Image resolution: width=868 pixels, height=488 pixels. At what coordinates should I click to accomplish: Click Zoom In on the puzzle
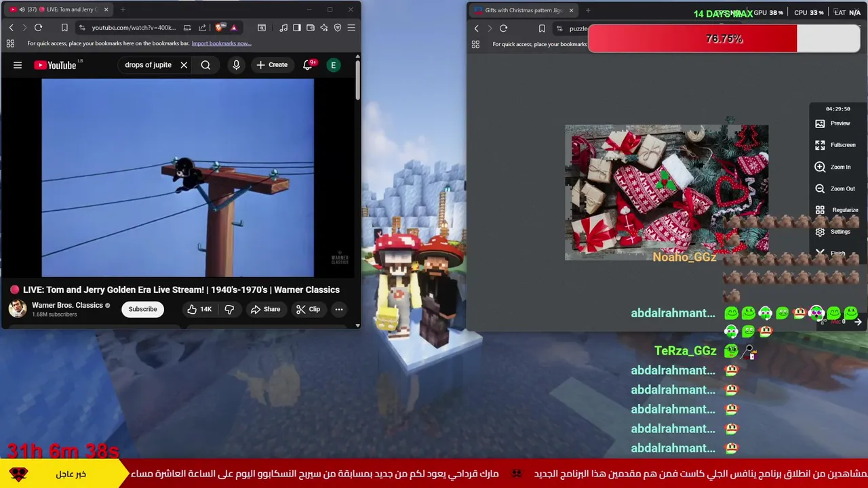tap(833, 167)
